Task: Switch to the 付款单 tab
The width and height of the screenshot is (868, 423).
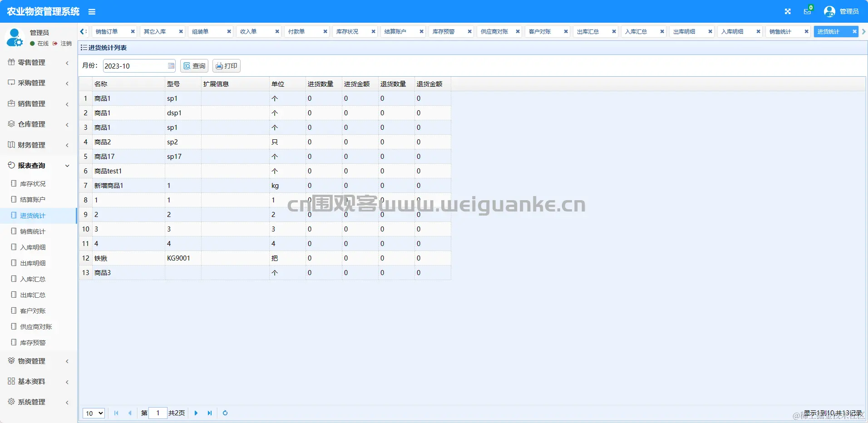Action: (296, 31)
